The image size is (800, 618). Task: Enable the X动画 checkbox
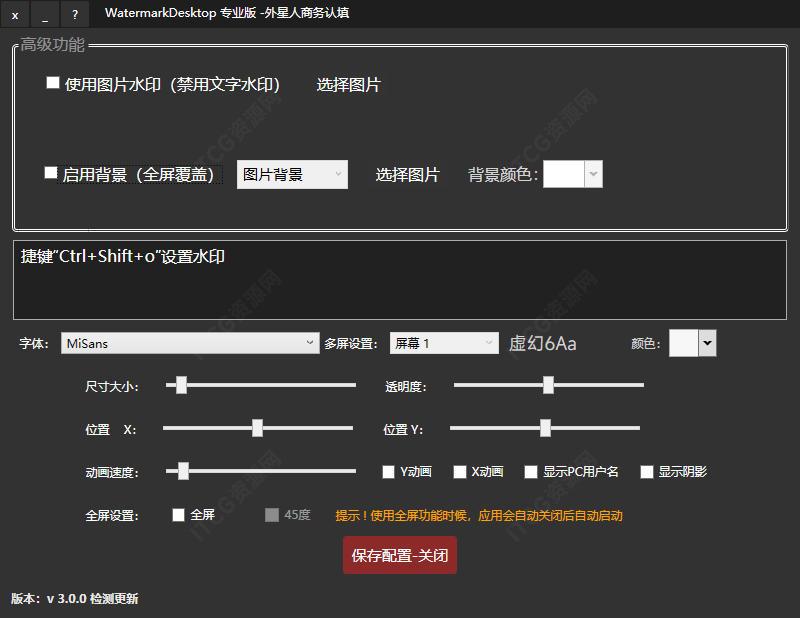(460, 471)
